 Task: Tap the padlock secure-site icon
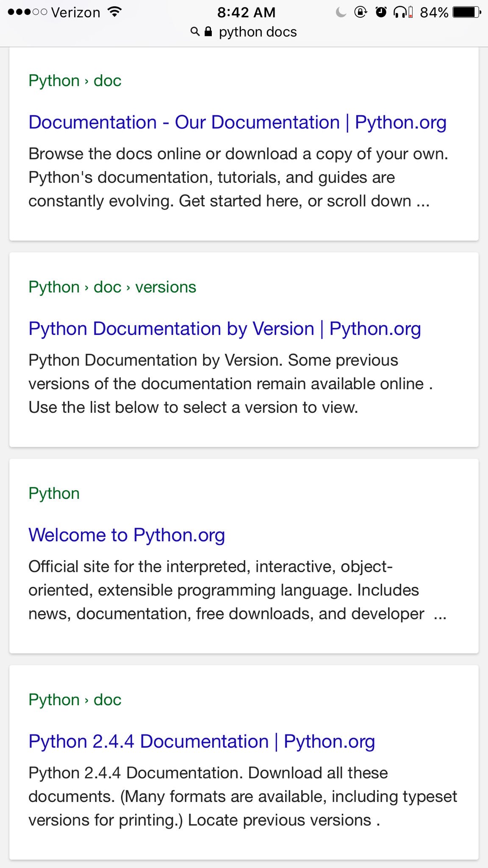pos(208,32)
